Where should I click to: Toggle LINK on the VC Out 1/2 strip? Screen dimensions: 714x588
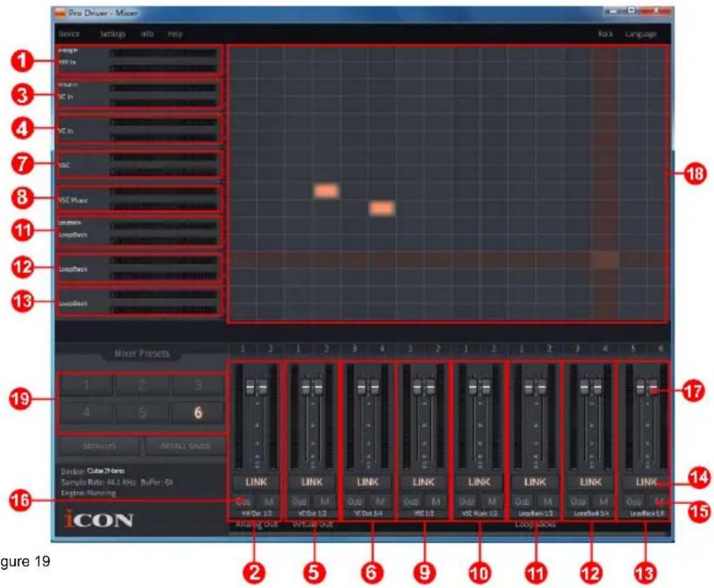pyautogui.click(x=312, y=482)
